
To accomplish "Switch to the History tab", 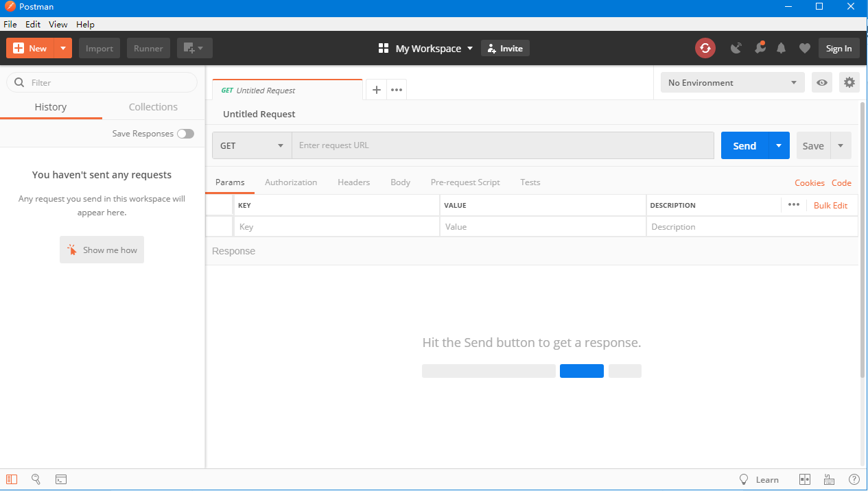I will pos(51,107).
